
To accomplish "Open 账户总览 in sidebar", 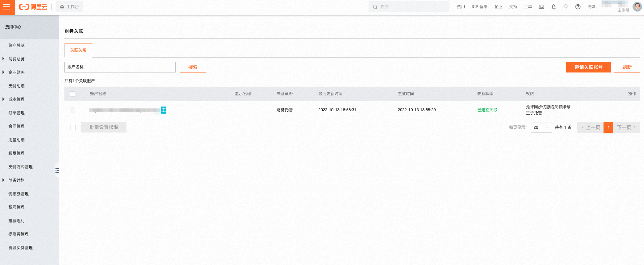I will 17,46.
